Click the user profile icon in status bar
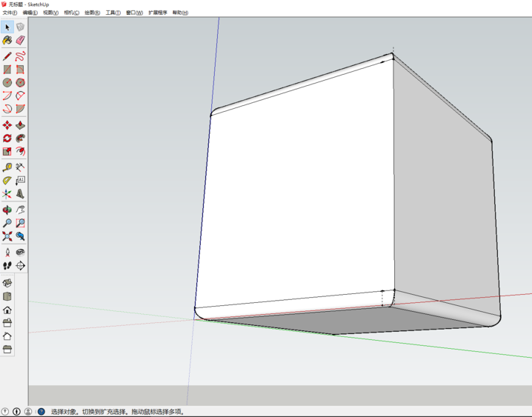Screen dimensions: 532x417 click(28, 412)
